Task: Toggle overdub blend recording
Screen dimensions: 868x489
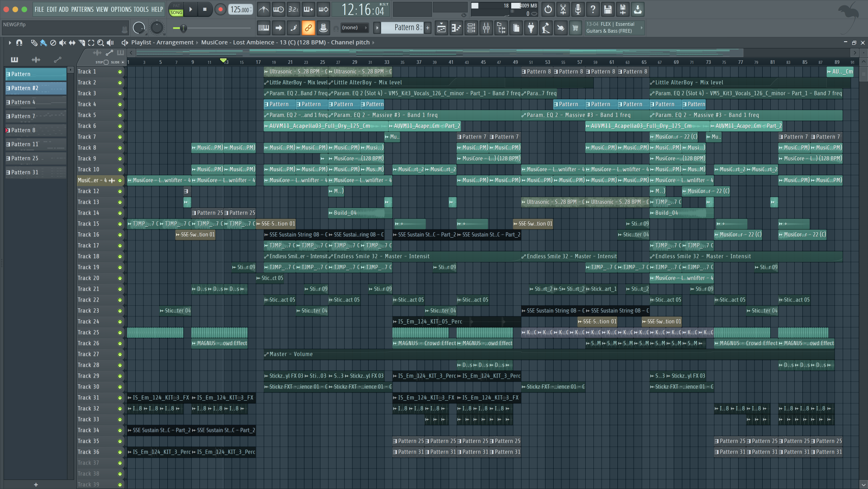Action: coord(308,9)
